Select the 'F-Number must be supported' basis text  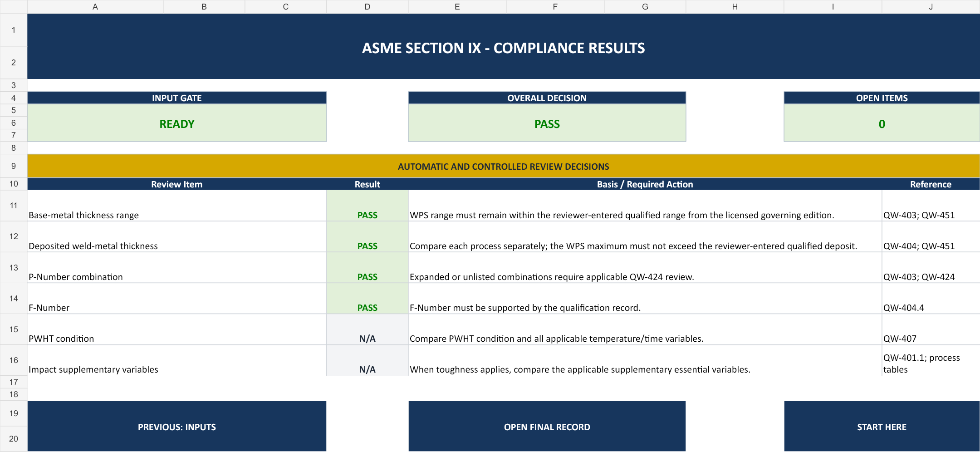(x=525, y=308)
